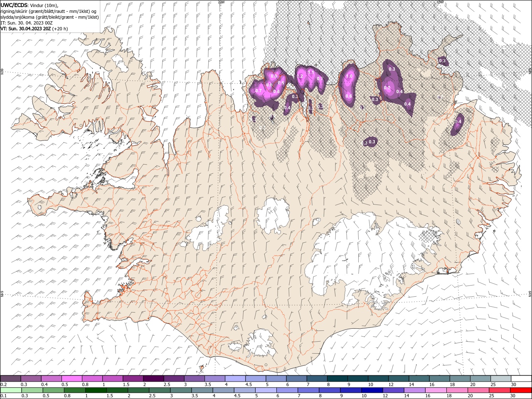Click the 'IT: Sun. 30. 04. 2023 00Z' line
This screenshot has height=399, width=532.
pos(26,23)
